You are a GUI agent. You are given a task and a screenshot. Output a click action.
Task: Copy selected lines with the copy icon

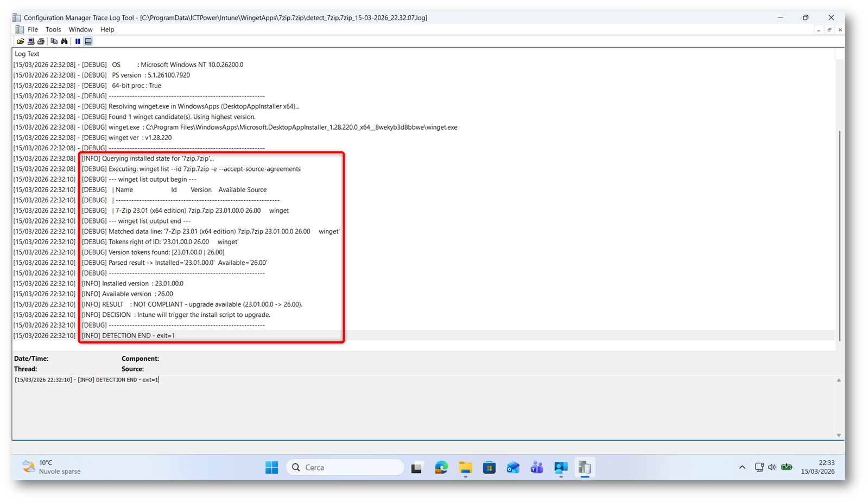pyautogui.click(x=54, y=41)
